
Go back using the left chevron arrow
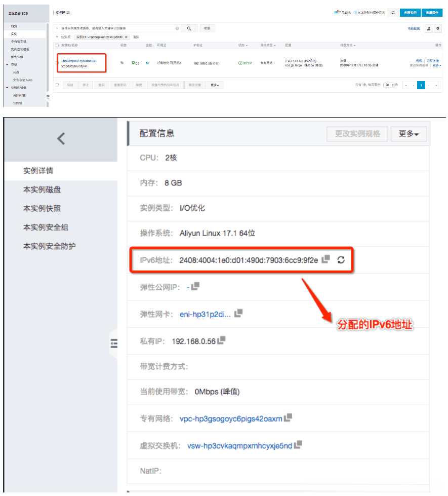pyautogui.click(x=61, y=138)
